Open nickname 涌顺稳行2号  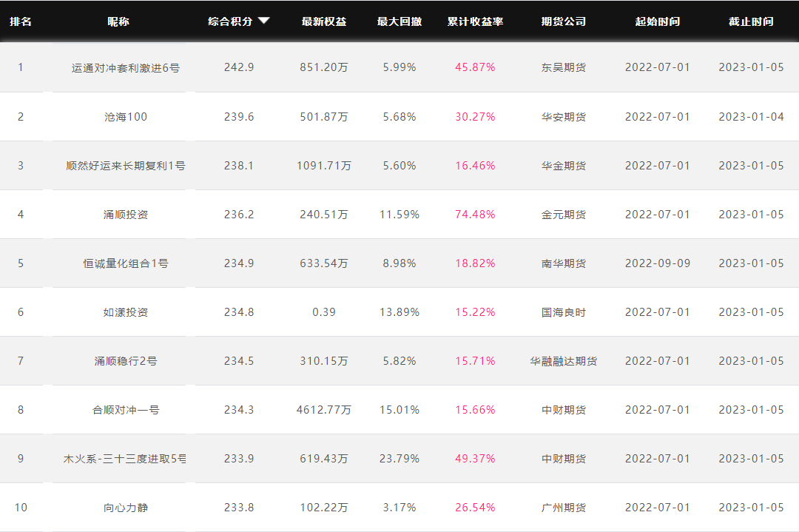(125, 361)
